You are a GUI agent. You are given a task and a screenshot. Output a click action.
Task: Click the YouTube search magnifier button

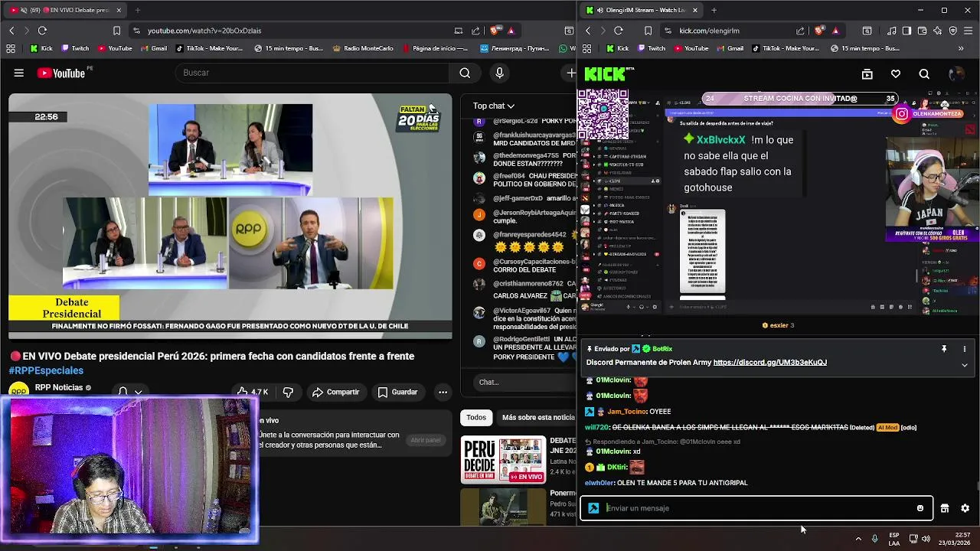(465, 73)
